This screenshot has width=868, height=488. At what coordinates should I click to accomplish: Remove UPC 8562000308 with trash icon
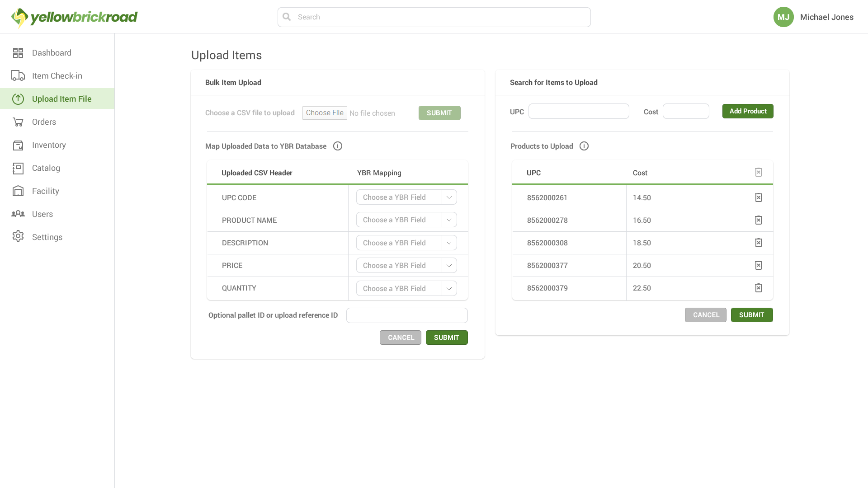(x=758, y=243)
